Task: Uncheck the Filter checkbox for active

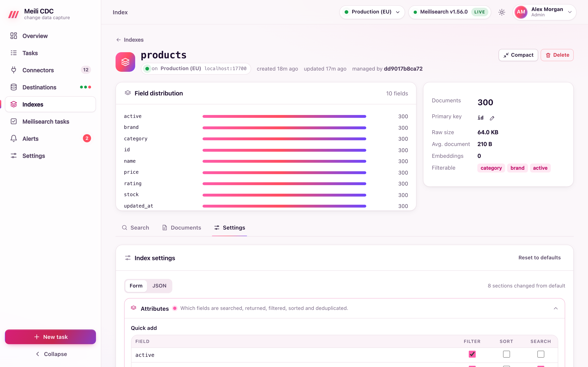Action: tap(472, 354)
